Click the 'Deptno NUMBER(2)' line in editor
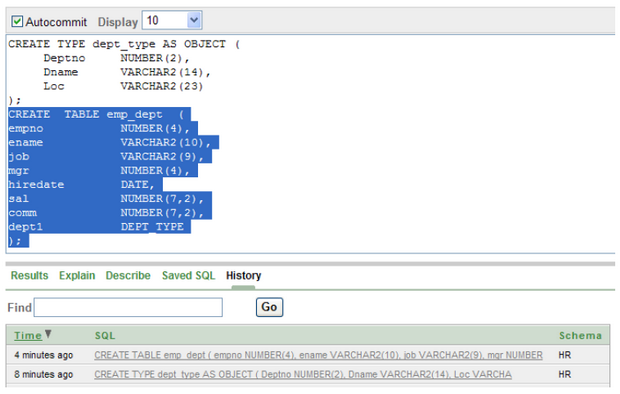620x394 pixels. [x=117, y=58]
